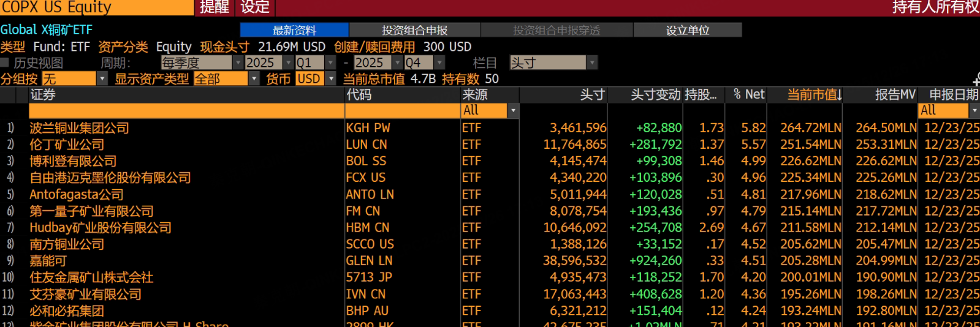Open the 全部 asset type dropdown arrow
The width and height of the screenshot is (980, 327).
pyautogui.click(x=254, y=78)
